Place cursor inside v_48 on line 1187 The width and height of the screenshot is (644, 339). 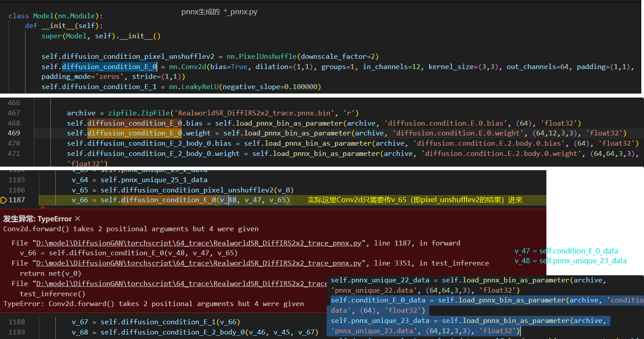click(229, 200)
